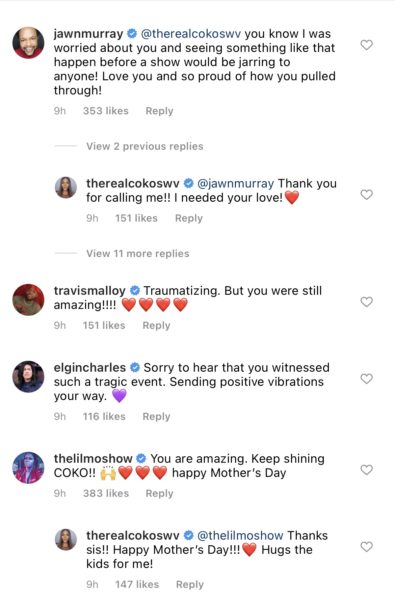Viewport: 395px width, 600px height.
Task: Heart thelilmoshow's comment
Action: click(367, 470)
